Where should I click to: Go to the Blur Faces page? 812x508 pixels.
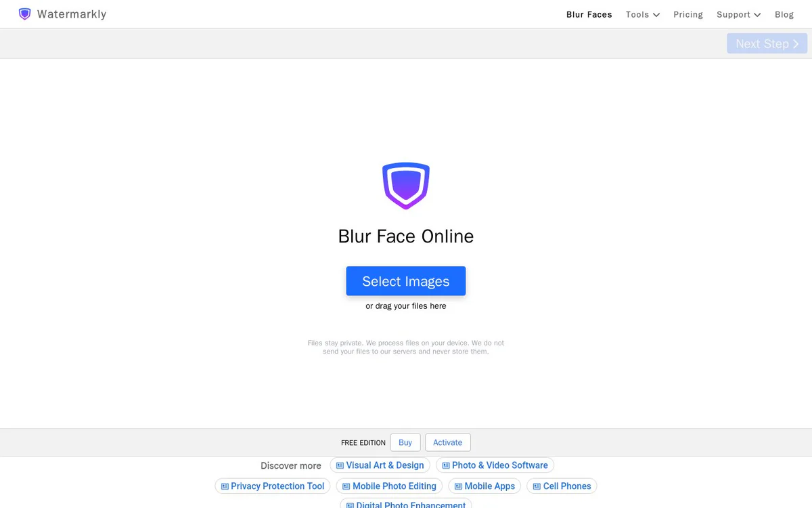[589, 14]
